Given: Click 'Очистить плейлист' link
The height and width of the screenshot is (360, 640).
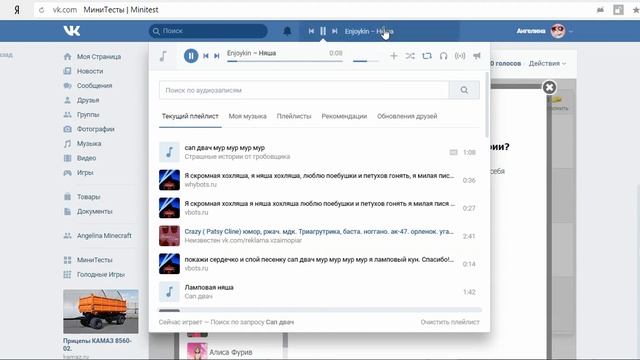Looking at the screenshot, I should [x=450, y=322].
